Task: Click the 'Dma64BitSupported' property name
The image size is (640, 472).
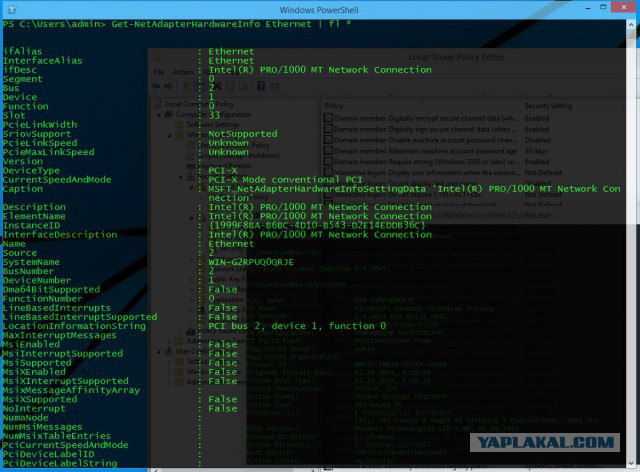Action: [x=51, y=289]
